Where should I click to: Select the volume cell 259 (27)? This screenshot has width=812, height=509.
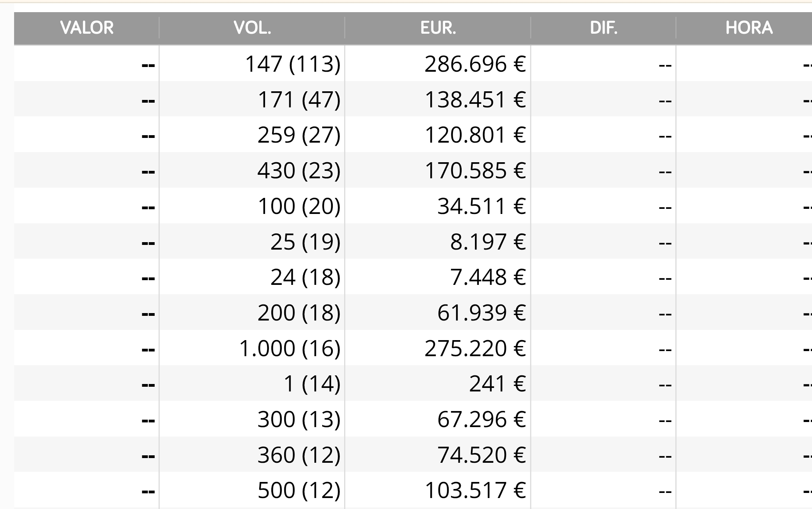tap(299, 135)
